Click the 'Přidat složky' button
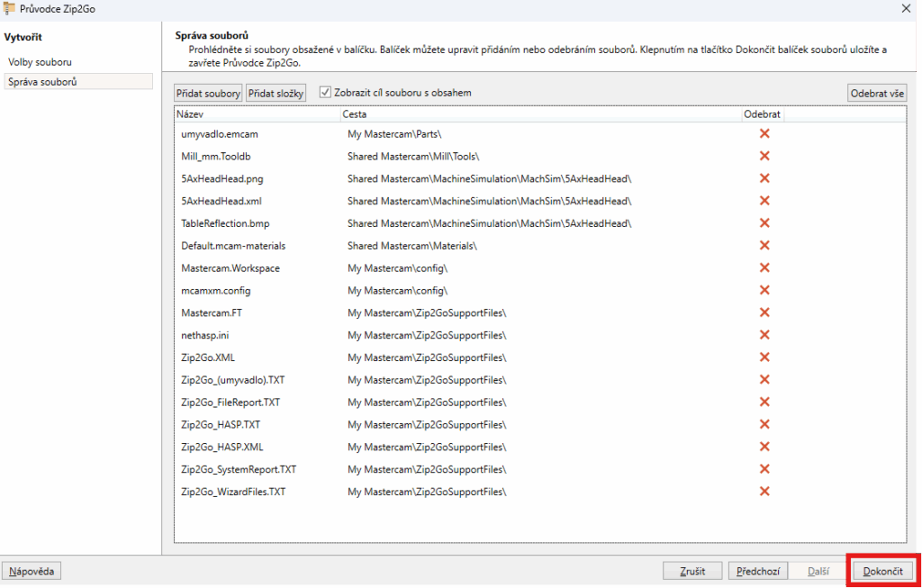The image size is (922, 588). [x=276, y=94]
